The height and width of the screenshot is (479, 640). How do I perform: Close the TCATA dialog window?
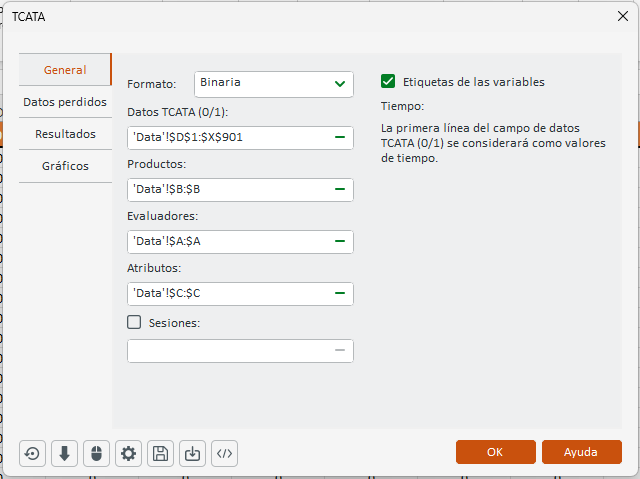click(623, 16)
